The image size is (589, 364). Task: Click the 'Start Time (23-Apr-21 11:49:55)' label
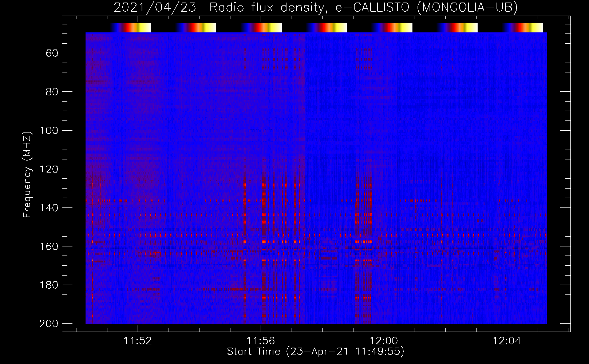click(316, 352)
